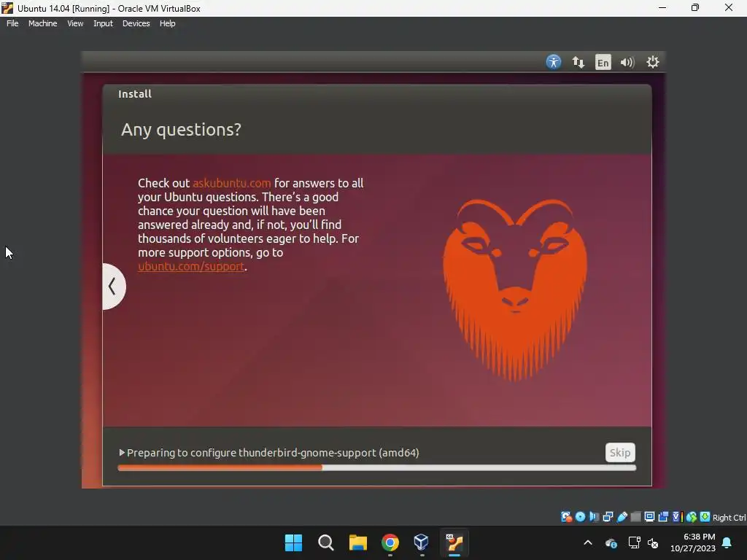Open the Input menu

pos(103,23)
